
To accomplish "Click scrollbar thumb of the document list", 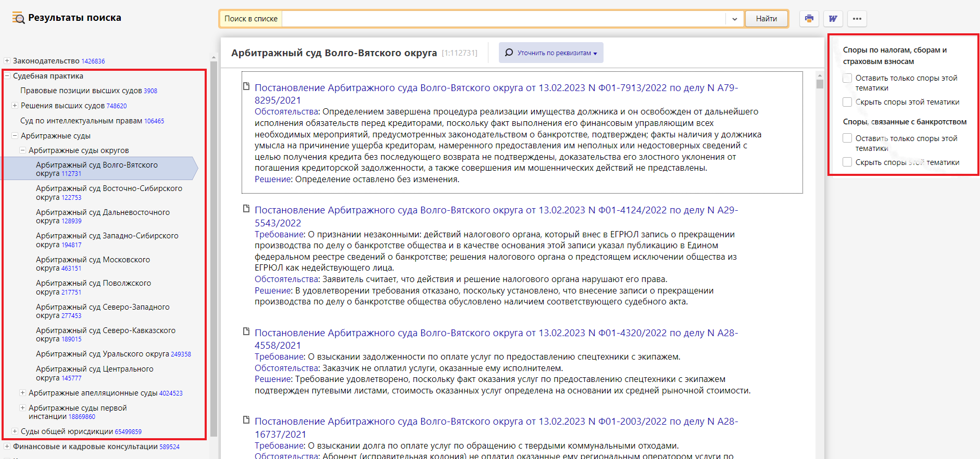I will pyautogui.click(x=820, y=84).
